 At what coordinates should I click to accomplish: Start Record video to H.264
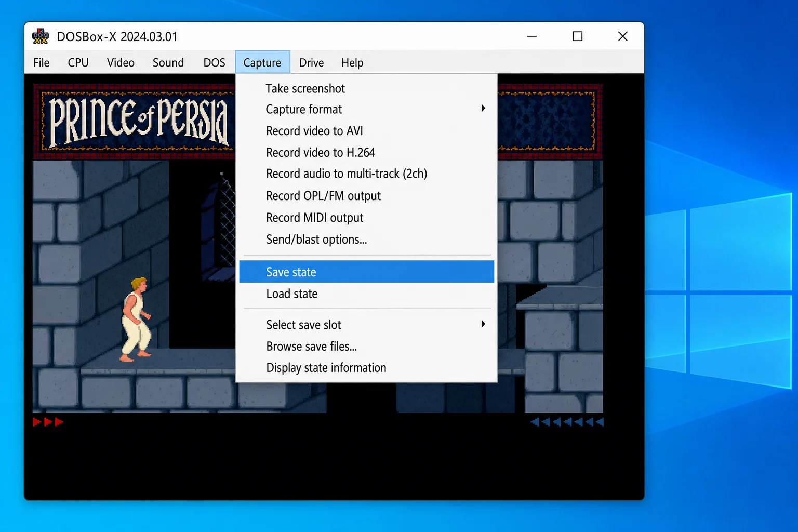366,152
